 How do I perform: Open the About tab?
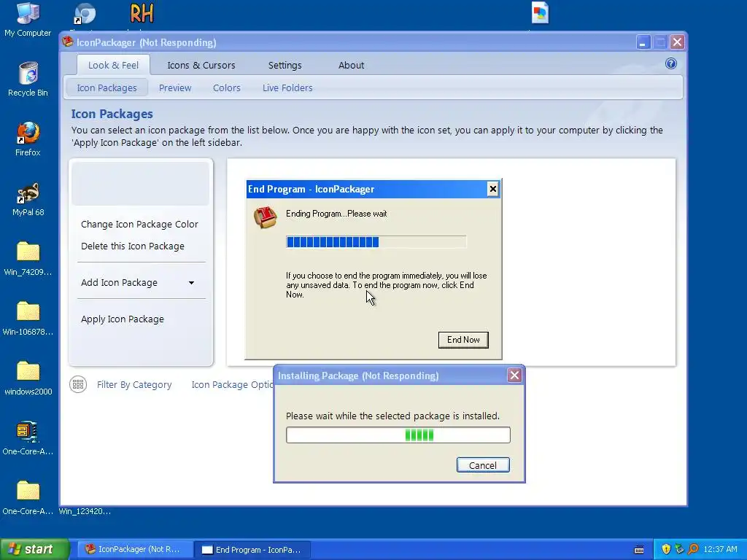point(351,65)
